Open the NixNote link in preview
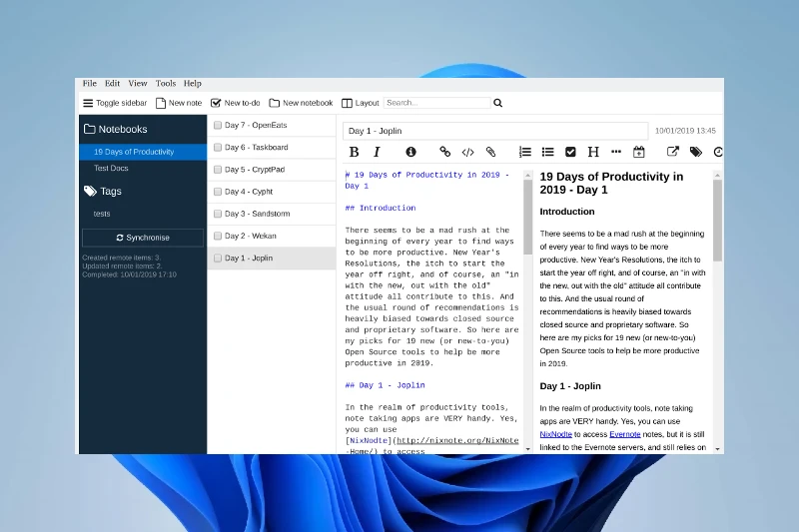This screenshot has width=799, height=532. [555, 434]
